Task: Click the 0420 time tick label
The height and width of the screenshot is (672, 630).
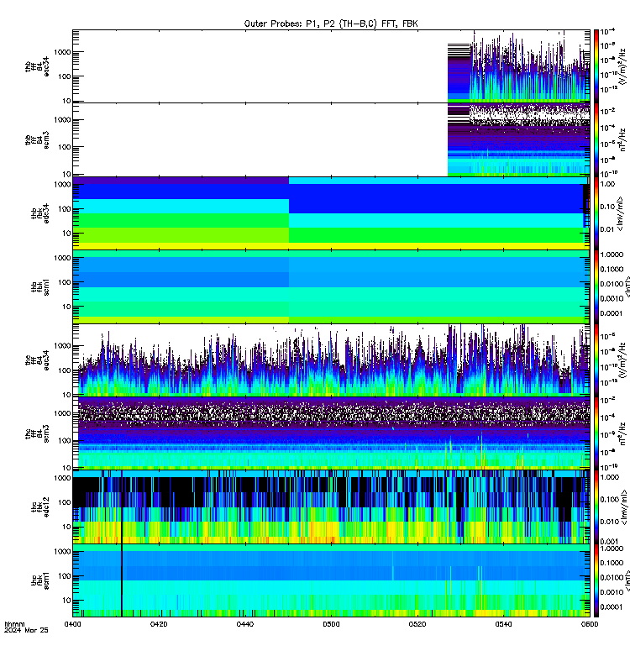Action: pos(159,624)
